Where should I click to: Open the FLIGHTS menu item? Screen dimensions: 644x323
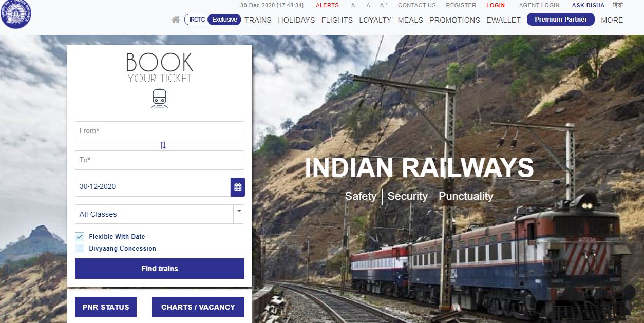337,20
